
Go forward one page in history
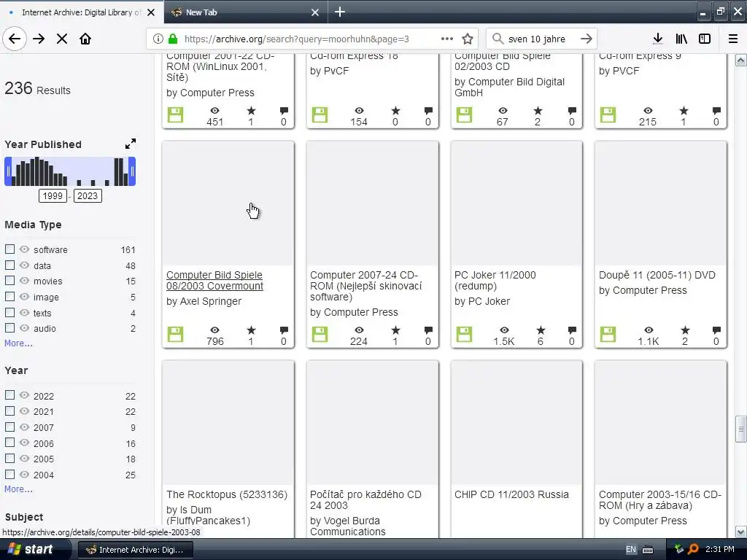(39, 39)
